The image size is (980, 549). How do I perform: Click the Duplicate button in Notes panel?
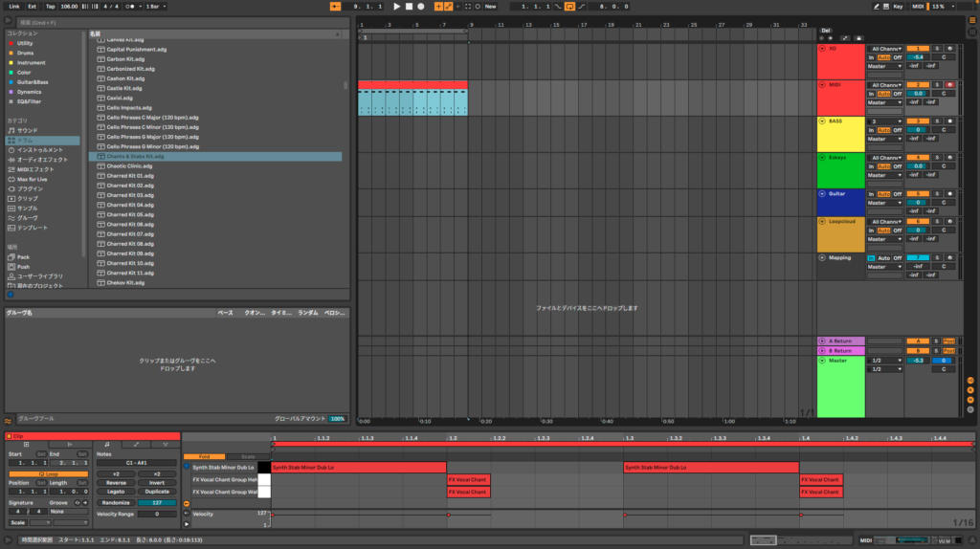pos(157,492)
